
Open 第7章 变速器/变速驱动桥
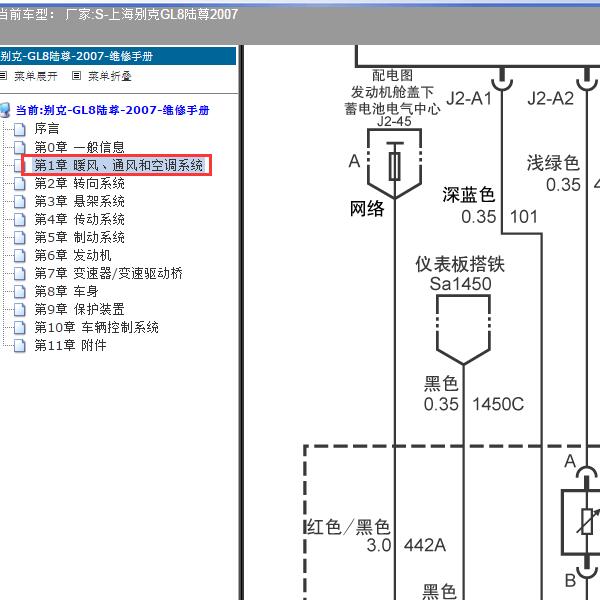(x=109, y=273)
